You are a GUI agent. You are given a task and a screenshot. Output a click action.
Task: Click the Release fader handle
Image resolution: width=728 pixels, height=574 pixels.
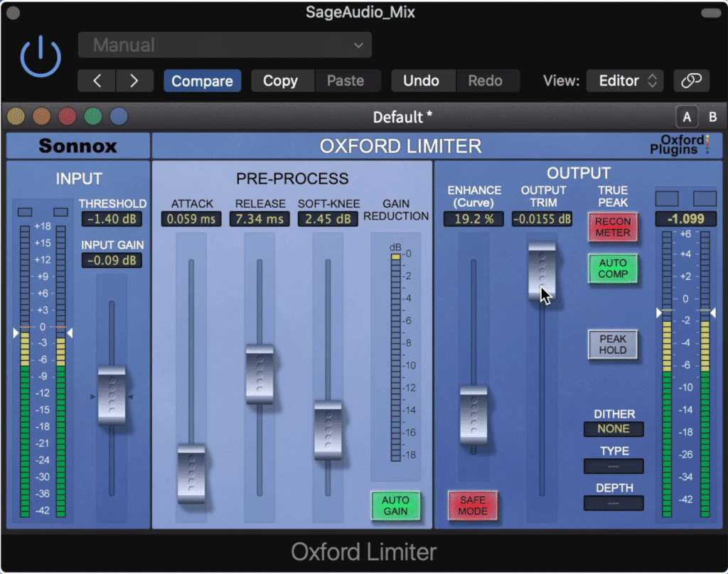259,374
